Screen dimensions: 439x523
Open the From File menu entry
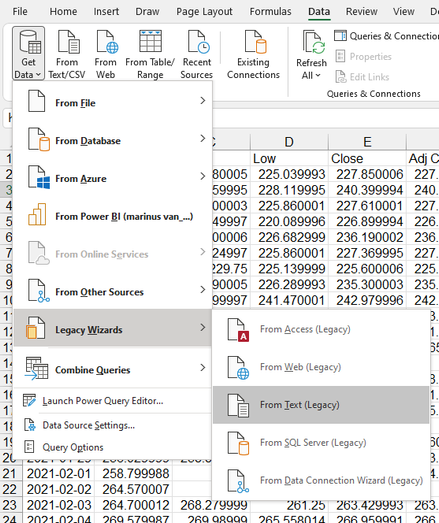[113, 102]
